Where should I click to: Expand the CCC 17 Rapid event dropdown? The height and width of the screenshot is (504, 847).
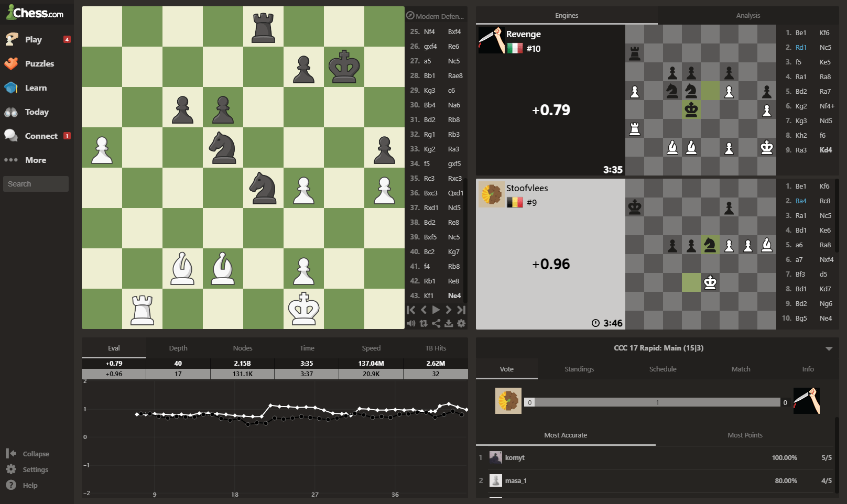point(829,348)
